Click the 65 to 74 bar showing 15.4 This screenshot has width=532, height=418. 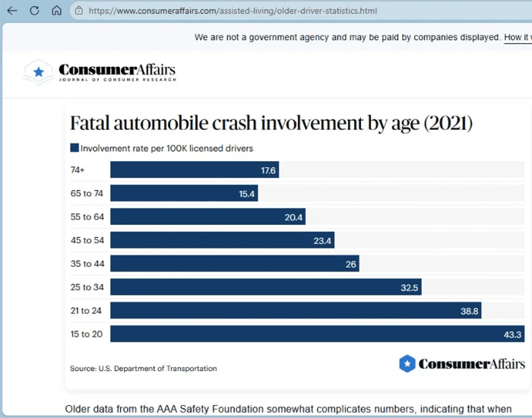(x=184, y=193)
